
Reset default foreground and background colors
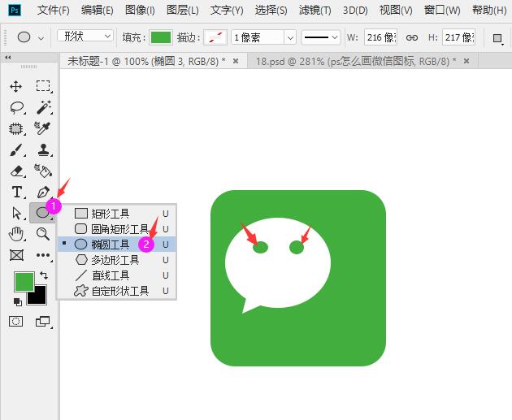tap(18, 302)
